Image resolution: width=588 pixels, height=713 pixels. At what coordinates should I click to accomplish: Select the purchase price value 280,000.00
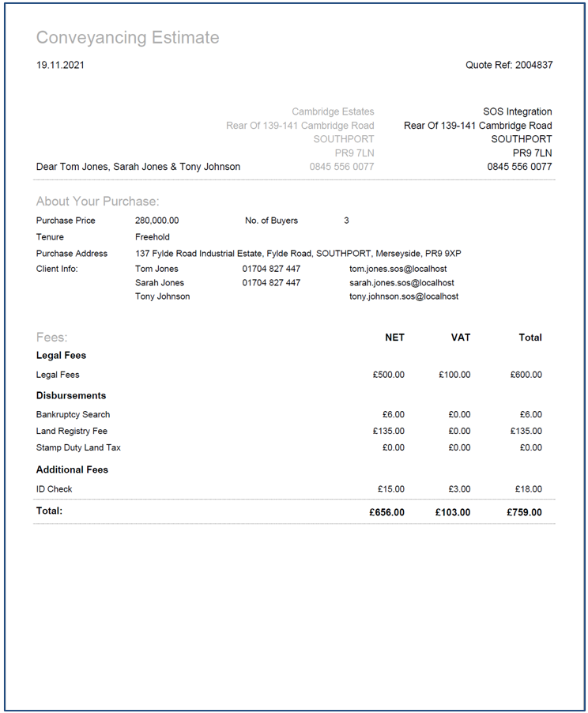pyautogui.click(x=156, y=221)
